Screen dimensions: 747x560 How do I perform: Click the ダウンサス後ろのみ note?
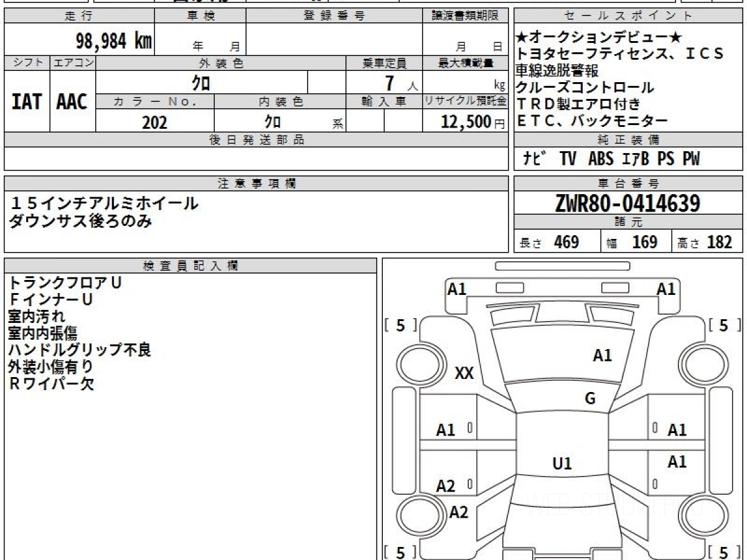click(81, 220)
